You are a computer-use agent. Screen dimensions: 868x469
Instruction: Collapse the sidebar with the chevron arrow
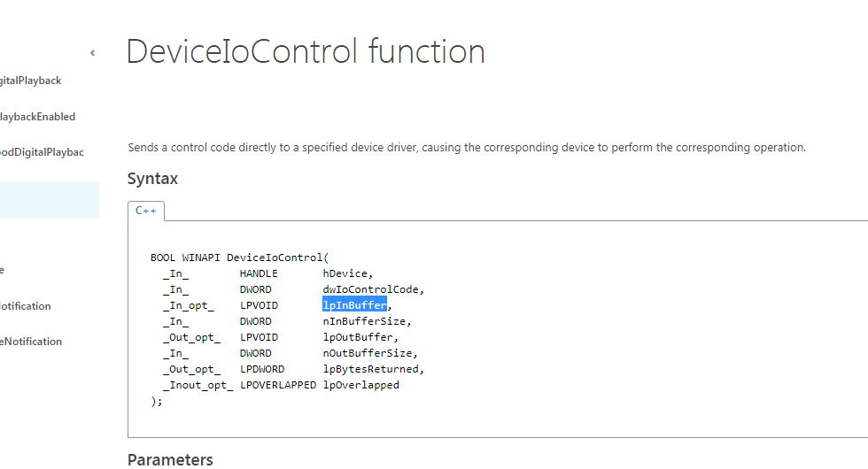[x=92, y=53]
